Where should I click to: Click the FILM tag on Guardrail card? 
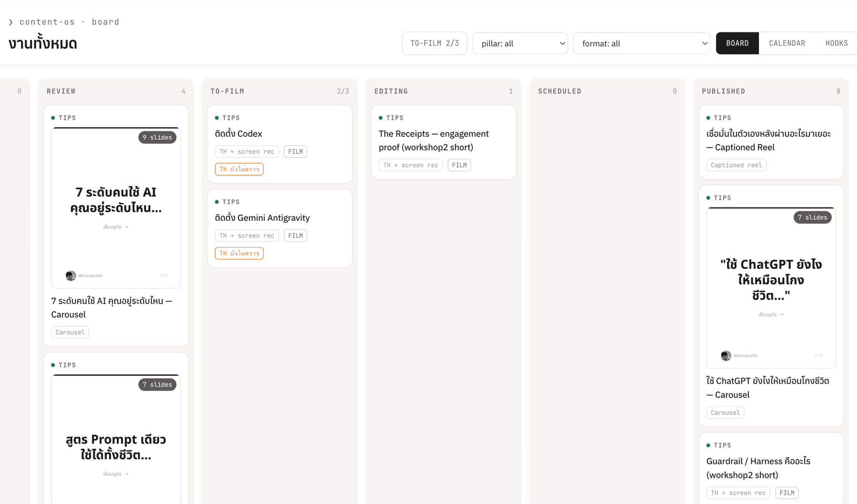pos(787,493)
